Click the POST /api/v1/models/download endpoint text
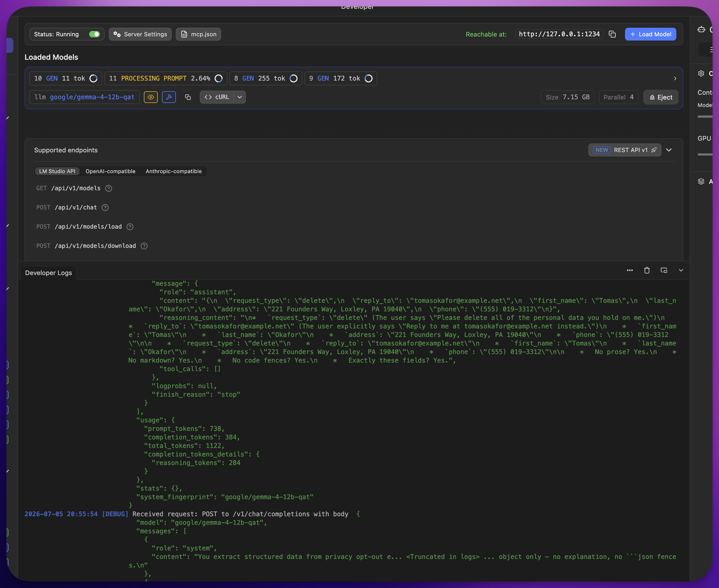This screenshot has width=719, height=588. tap(86, 246)
